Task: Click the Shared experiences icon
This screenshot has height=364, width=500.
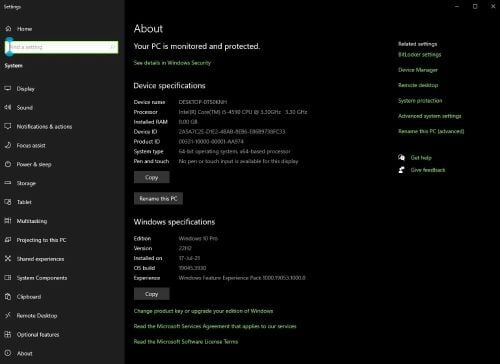Action: 8,258
